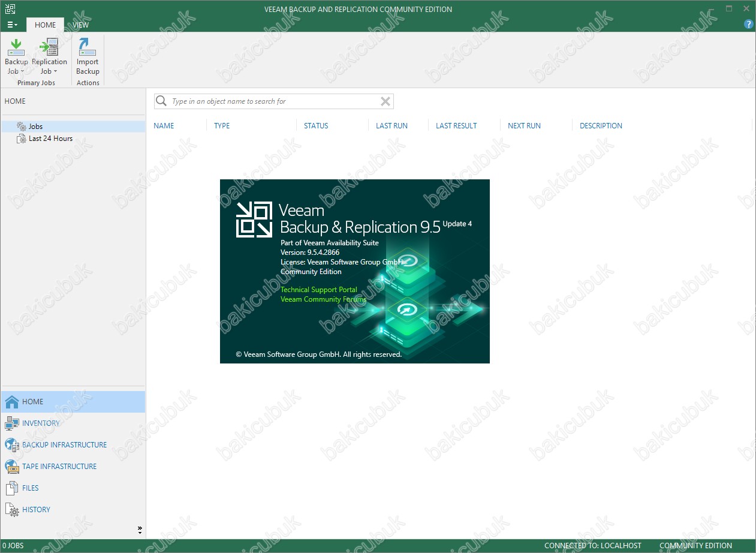Sort by the TYPE column header
Viewport: 756px width, 553px height.
222,126
